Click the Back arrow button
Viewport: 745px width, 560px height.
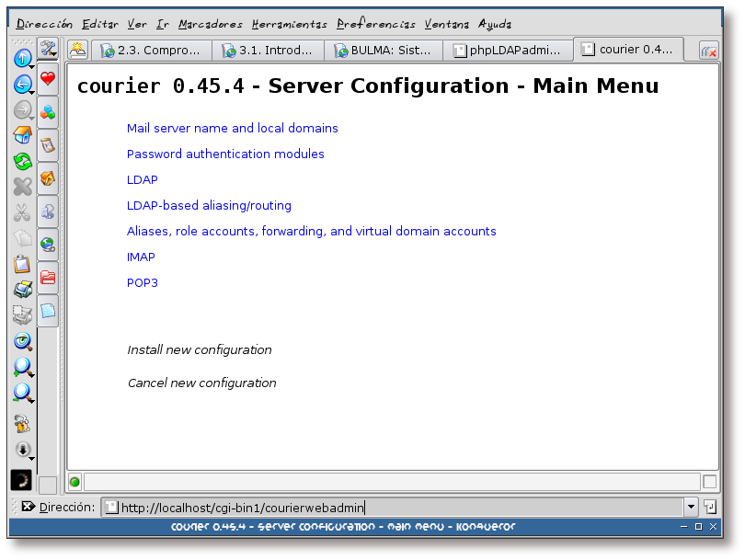coord(22,85)
